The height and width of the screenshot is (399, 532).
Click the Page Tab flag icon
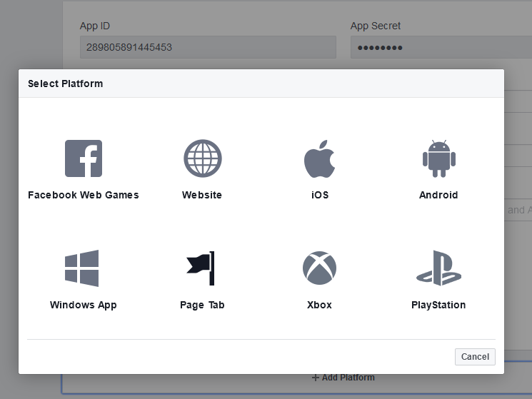point(201,268)
